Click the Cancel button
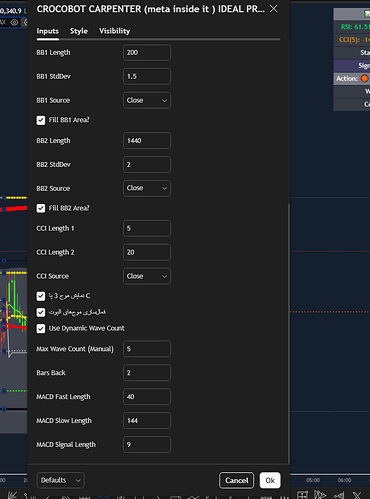The image size is (370, 499). coord(236,480)
